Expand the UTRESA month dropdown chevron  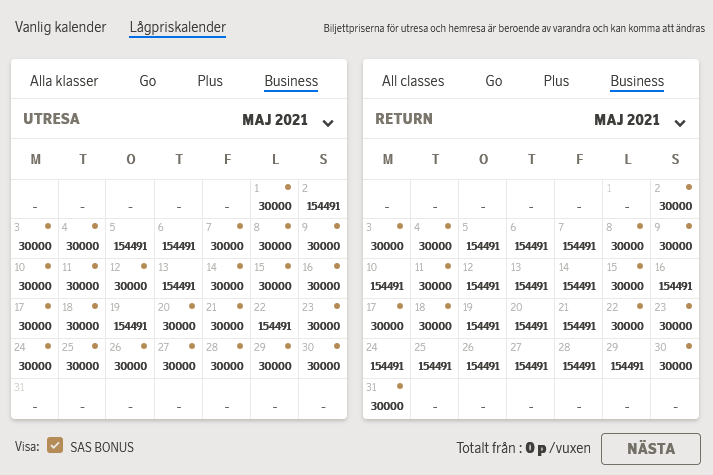point(328,122)
